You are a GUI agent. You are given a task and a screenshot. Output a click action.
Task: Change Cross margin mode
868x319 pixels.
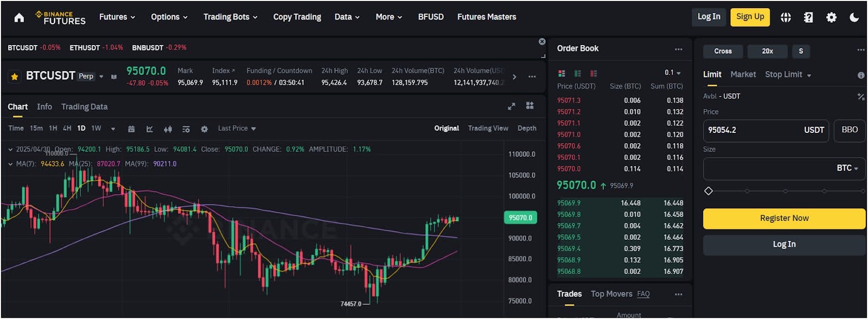tap(723, 52)
